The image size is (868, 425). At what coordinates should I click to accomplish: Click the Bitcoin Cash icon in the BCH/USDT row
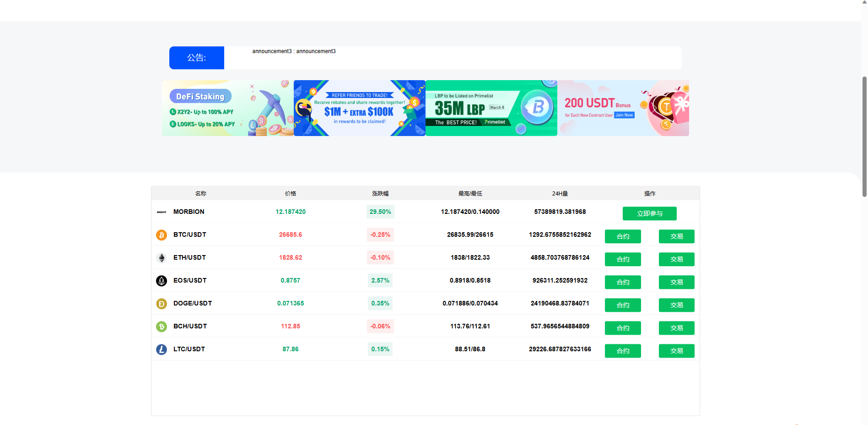[162, 327]
